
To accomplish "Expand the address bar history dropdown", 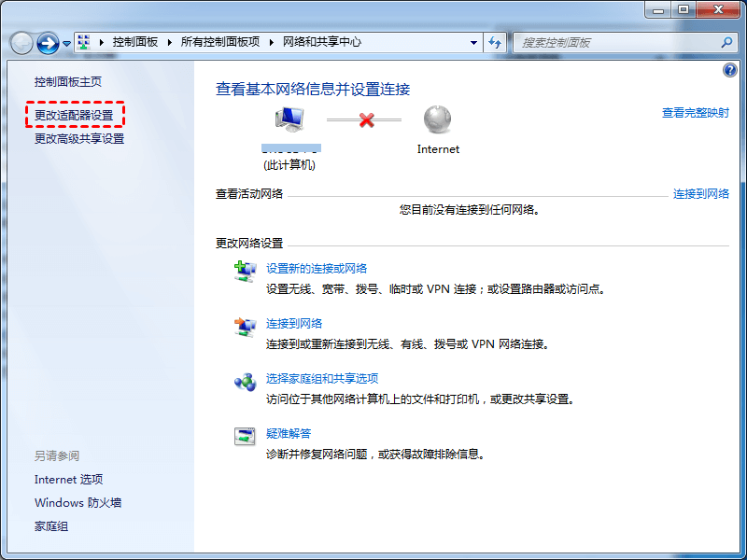I will point(474,42).
